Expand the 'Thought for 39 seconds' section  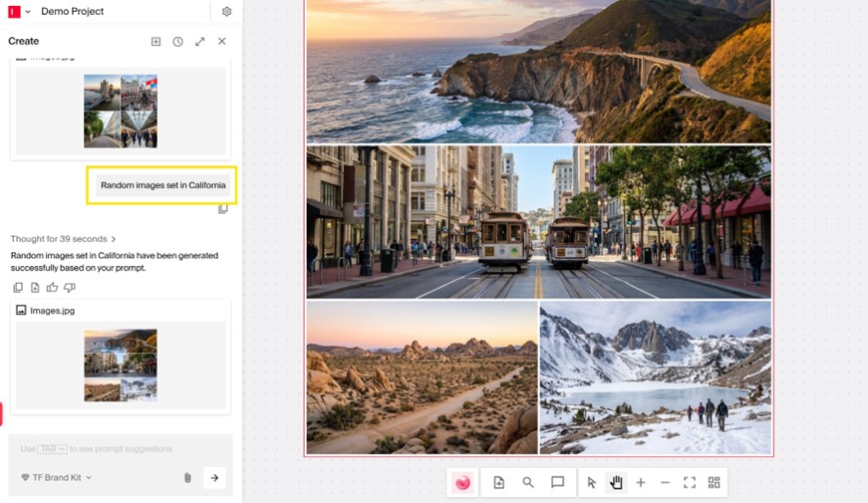click(x=63, y=239)
